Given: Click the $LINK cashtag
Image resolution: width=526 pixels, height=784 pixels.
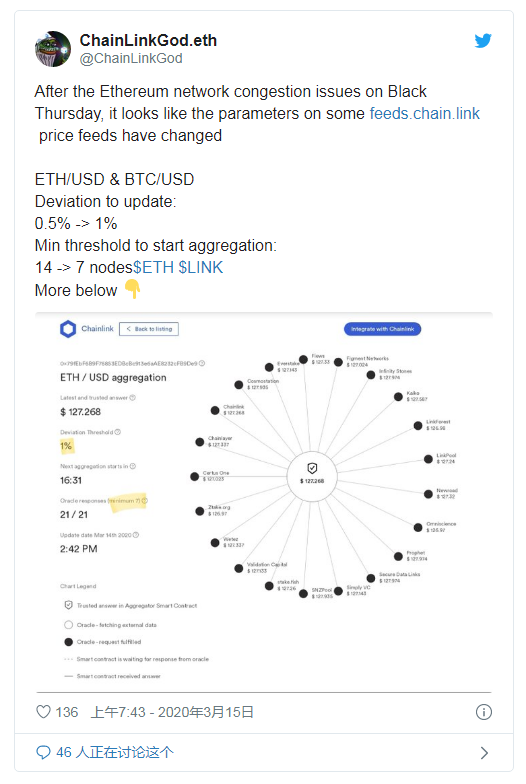Looking at the screenshot, I should click(200, 268).
